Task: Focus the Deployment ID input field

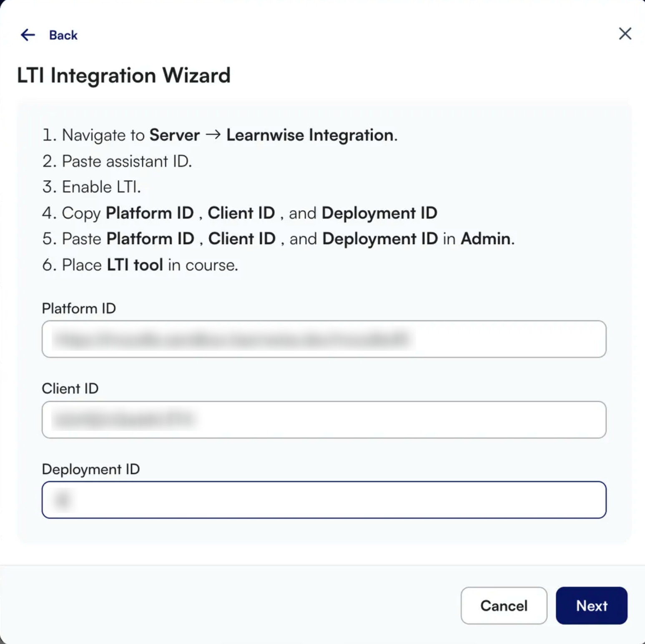Action: click(x=324, y=500)
